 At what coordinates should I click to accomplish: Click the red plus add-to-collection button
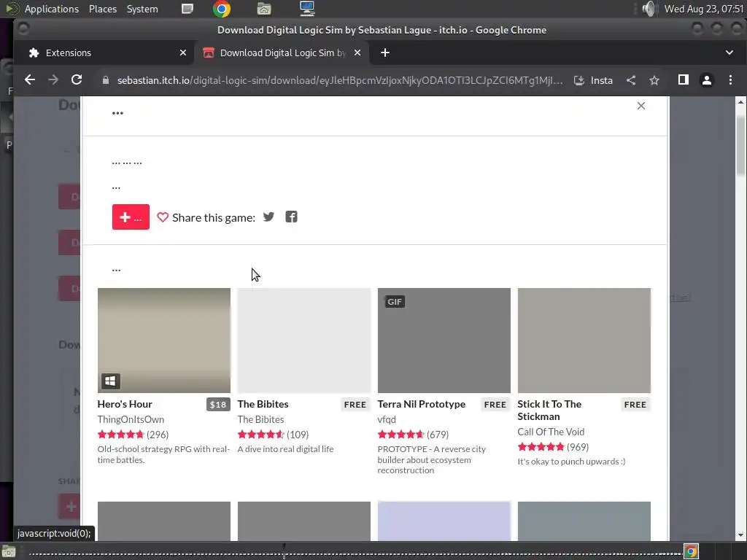(x=131, y=217)
